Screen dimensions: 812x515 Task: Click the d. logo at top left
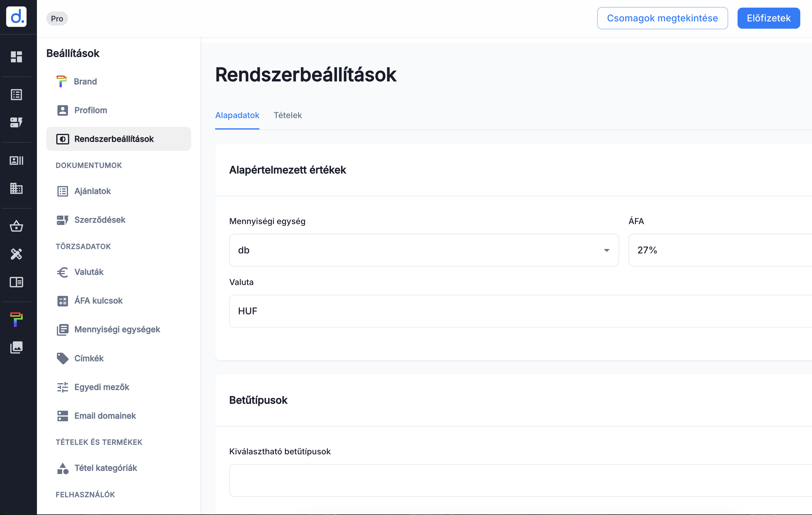[x=16, y=16]
